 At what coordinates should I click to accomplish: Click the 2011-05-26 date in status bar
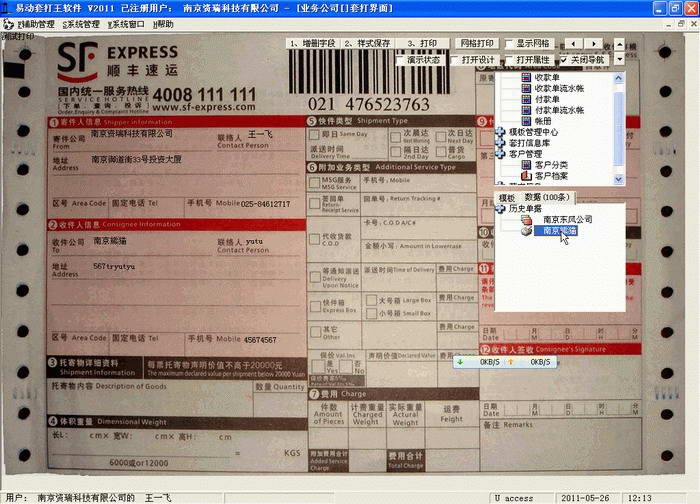click(585, 498)
